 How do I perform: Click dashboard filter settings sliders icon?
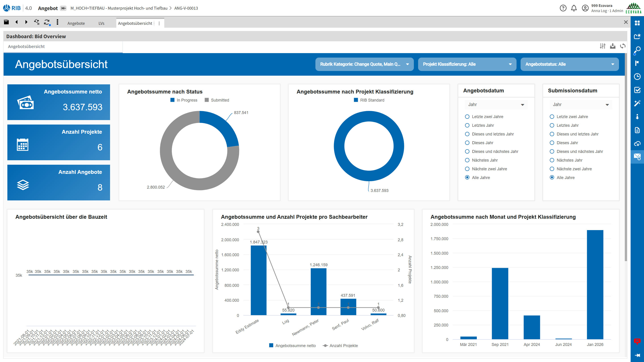602,46
